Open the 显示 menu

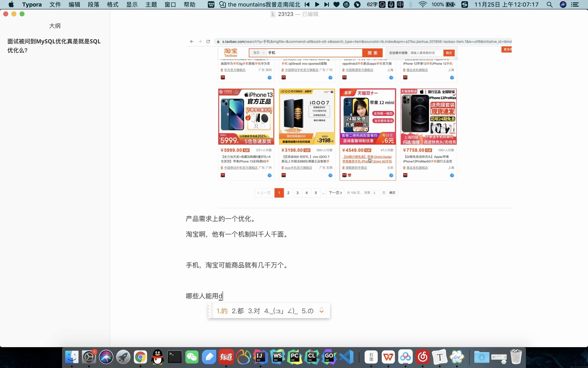tap(132, 4)
